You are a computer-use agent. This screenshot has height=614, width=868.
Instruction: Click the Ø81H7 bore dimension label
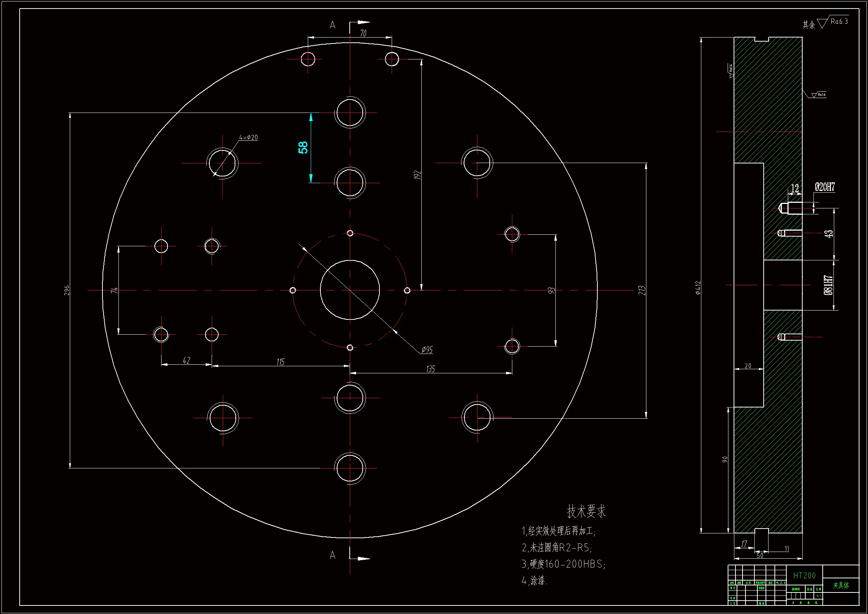point(828,285)
